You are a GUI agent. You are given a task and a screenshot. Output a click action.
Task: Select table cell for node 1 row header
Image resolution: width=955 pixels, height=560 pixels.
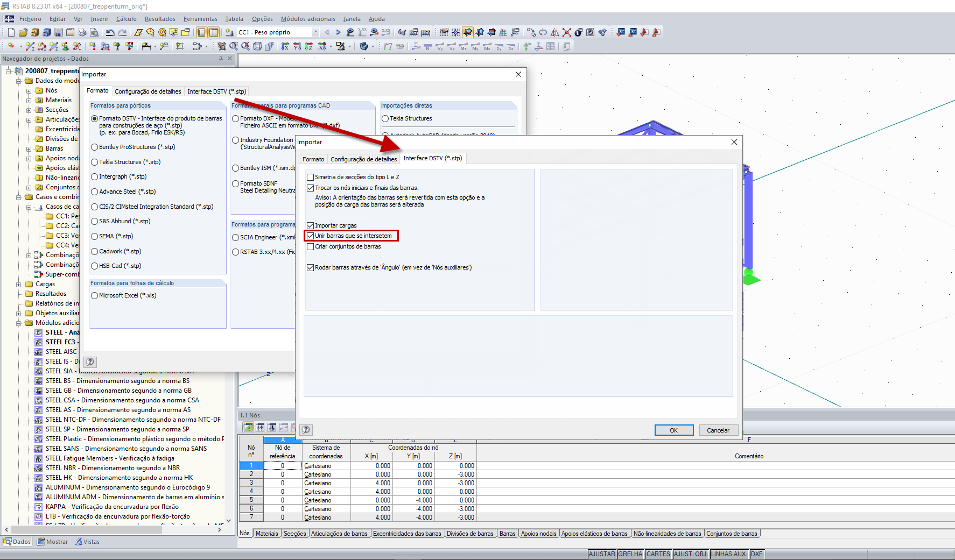point(251,466)
